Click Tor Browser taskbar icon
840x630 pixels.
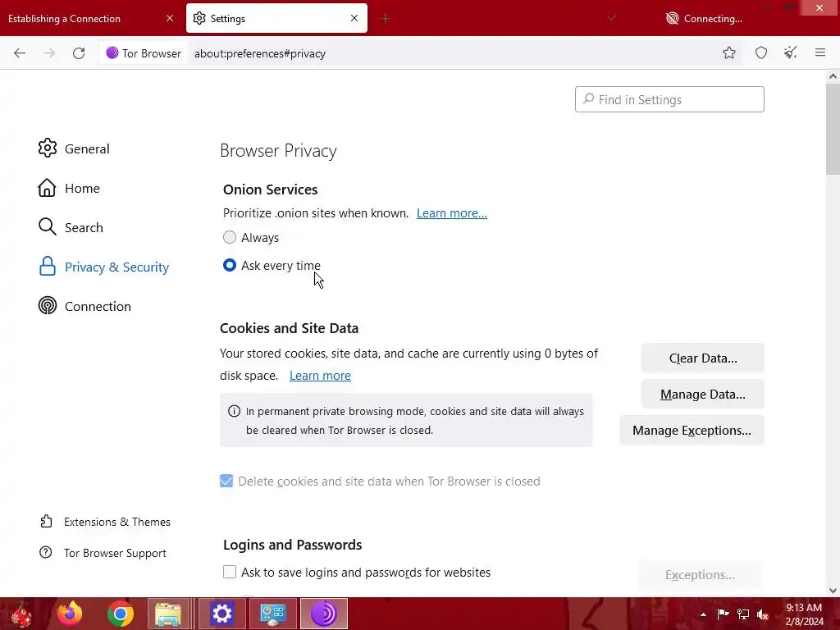coord(323,614)
